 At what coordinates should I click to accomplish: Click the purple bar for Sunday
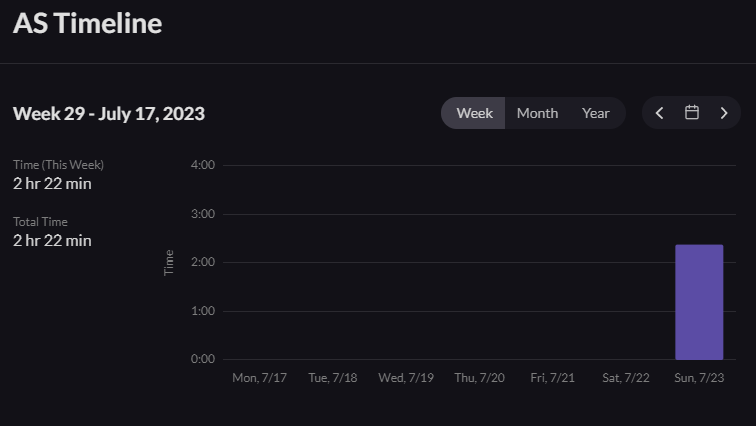click(x=699, y=302)
